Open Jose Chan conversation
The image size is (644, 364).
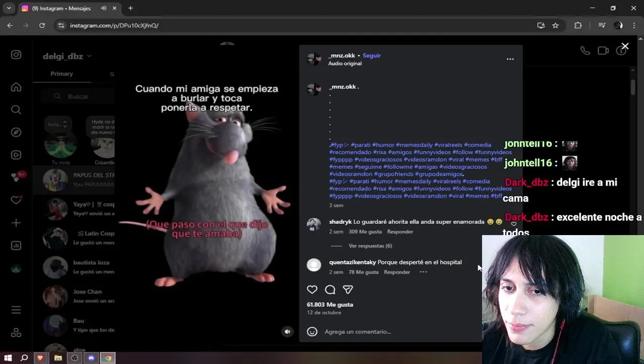(x=74, y=296)
